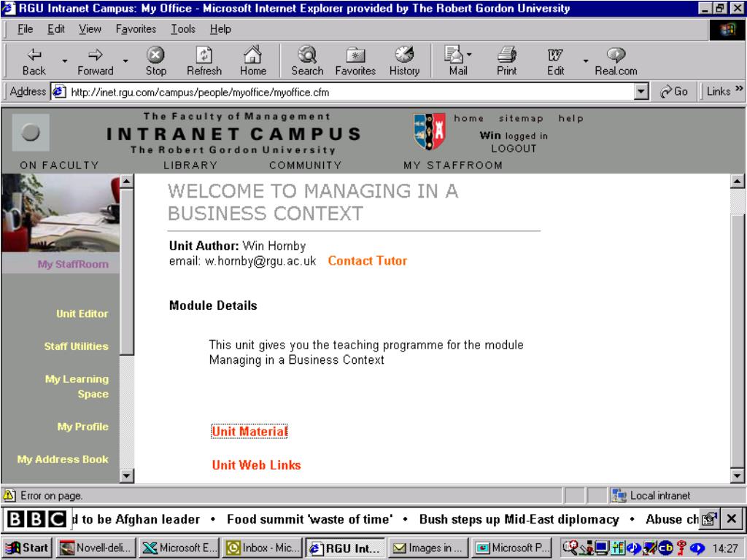Open the Help menu

(220, 29)
